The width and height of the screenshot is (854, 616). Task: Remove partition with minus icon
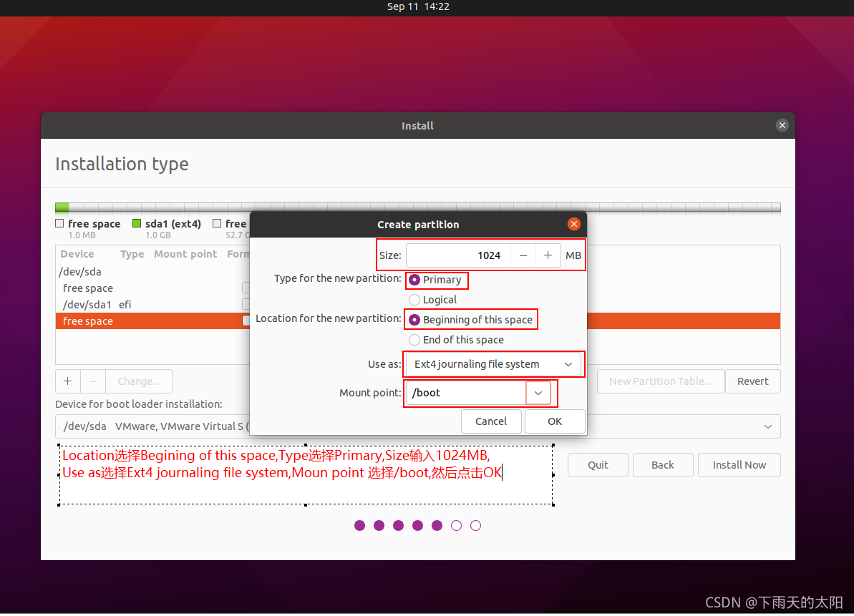pyautogui.click(x=93, y=381)
